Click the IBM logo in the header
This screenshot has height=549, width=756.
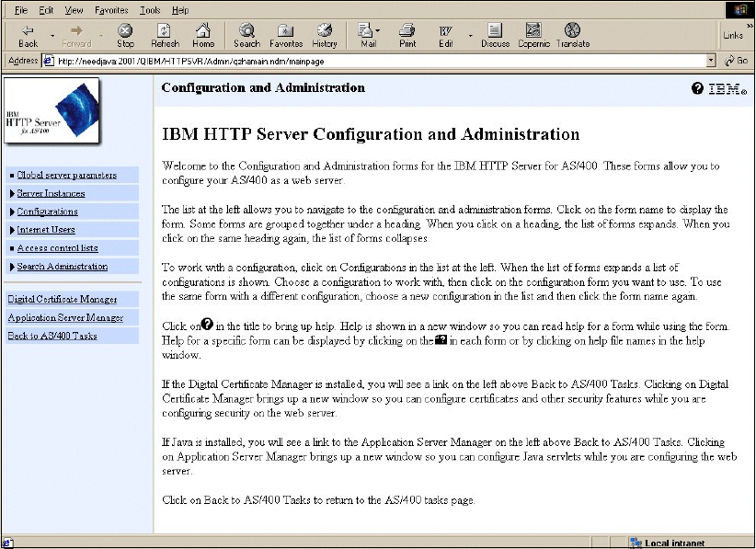(x=727, y=88)
